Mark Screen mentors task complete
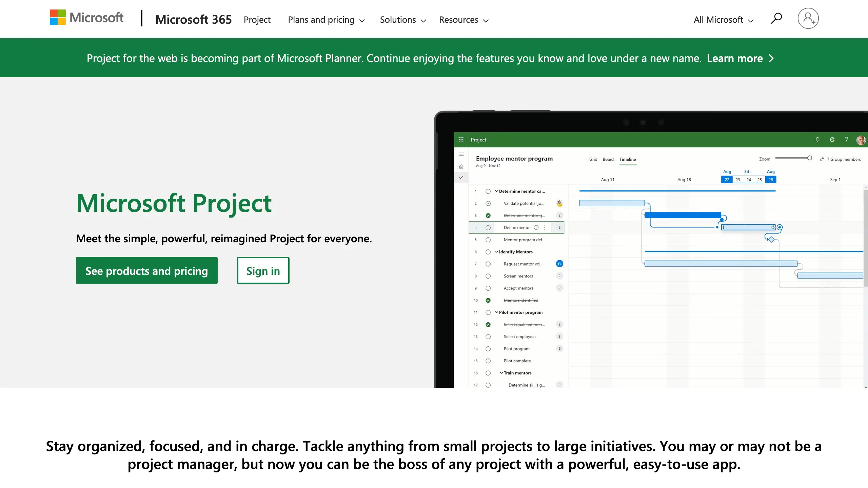868x488 pixels. pos(488,276)
